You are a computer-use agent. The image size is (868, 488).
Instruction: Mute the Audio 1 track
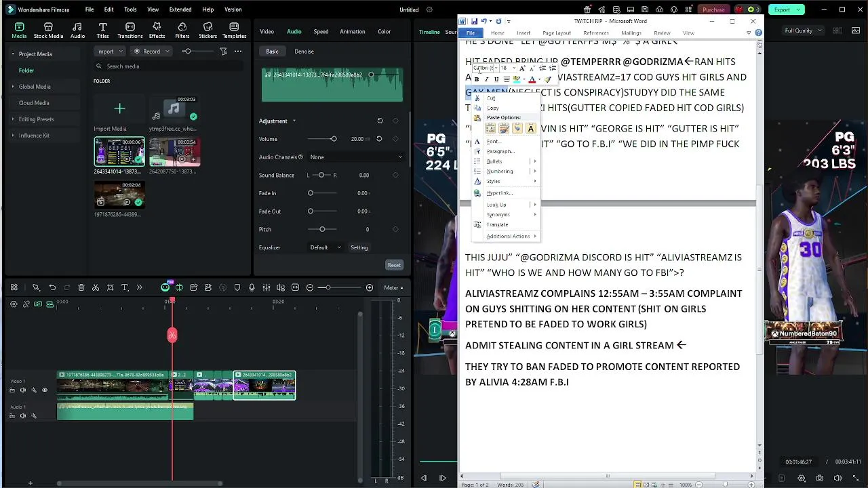click(x=23, y=415)
